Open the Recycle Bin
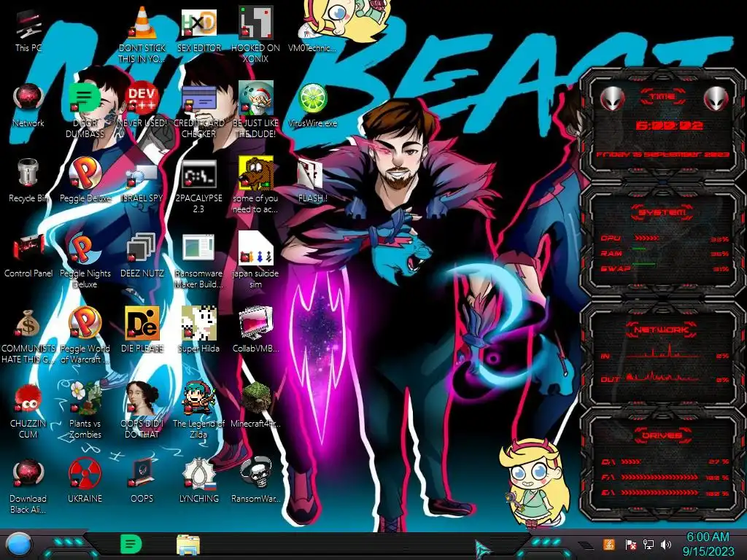The image size is (747, 560). click(x=28, y=181)
